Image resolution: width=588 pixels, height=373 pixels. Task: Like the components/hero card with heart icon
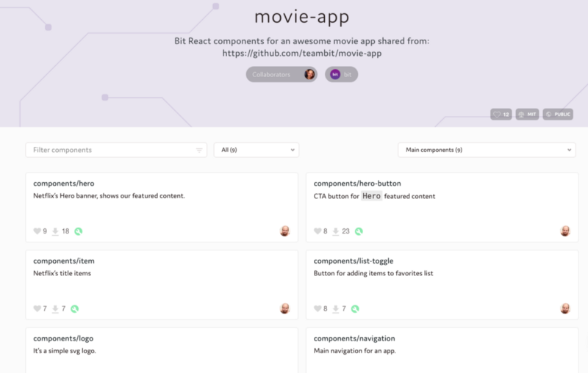pyautogui.click(x=37, y=231)
